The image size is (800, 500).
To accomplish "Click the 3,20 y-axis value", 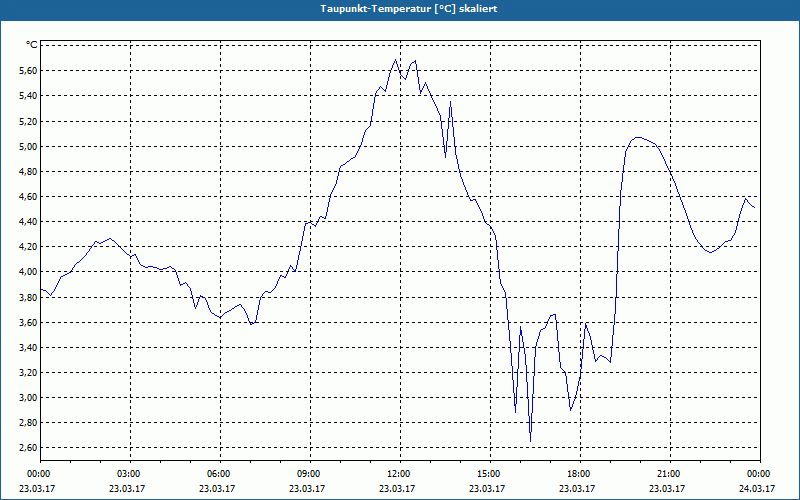I will click(28, 372).
